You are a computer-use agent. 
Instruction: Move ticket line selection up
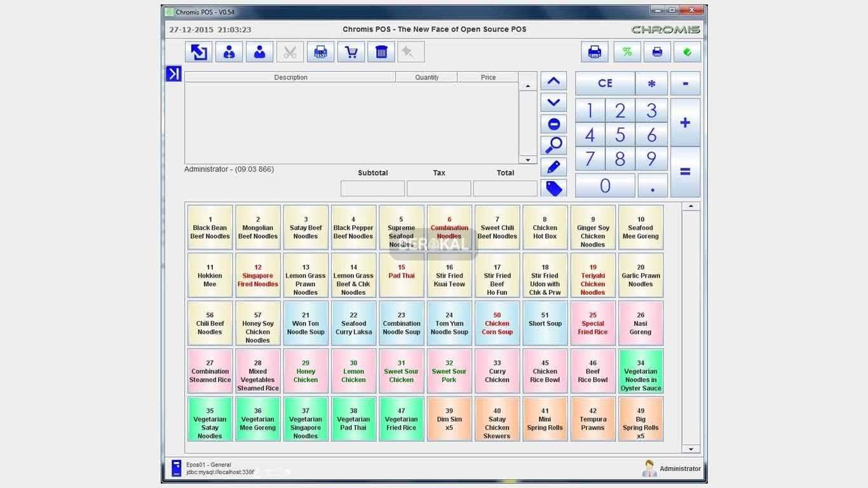[x=553, y=81]
